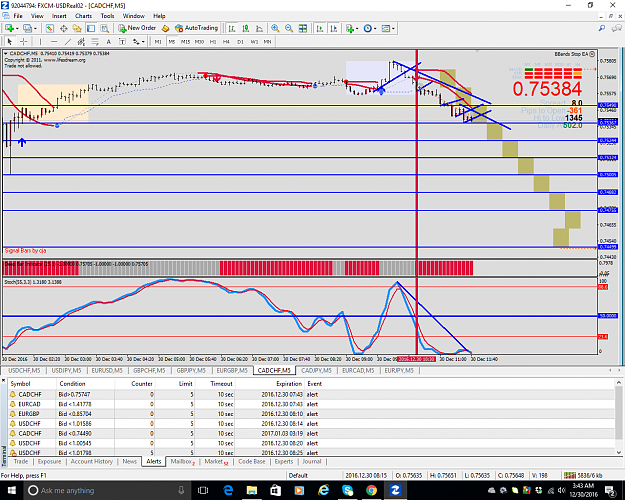
Task: Switch to the EURUSD,M5 chart tab
Action: tap(107, 370)
